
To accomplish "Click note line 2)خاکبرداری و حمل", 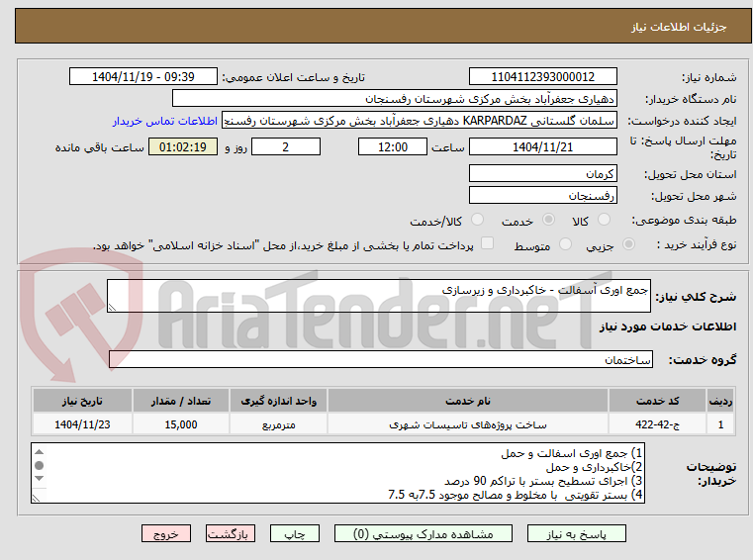I will coord(594,467).
